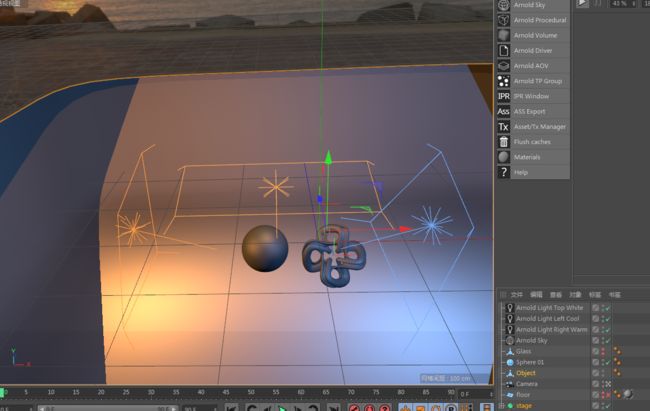The image size is (650, 411).
Task: Toggle visibility dots of highlighted Object row
Action: click(603, 373)
